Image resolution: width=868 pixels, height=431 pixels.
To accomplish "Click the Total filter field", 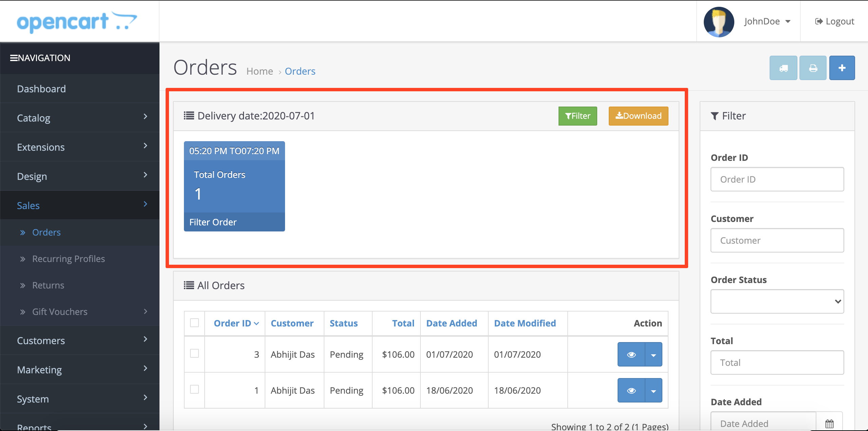I will coord(777,363).
